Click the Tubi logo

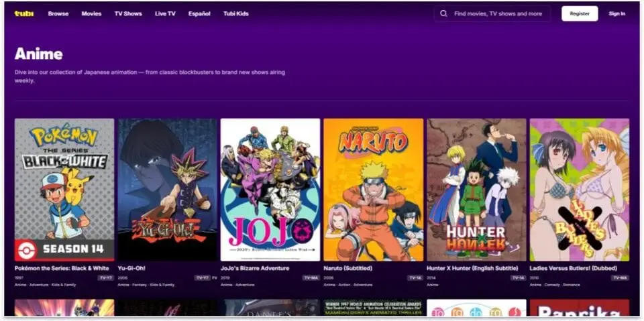click(24, 13)
